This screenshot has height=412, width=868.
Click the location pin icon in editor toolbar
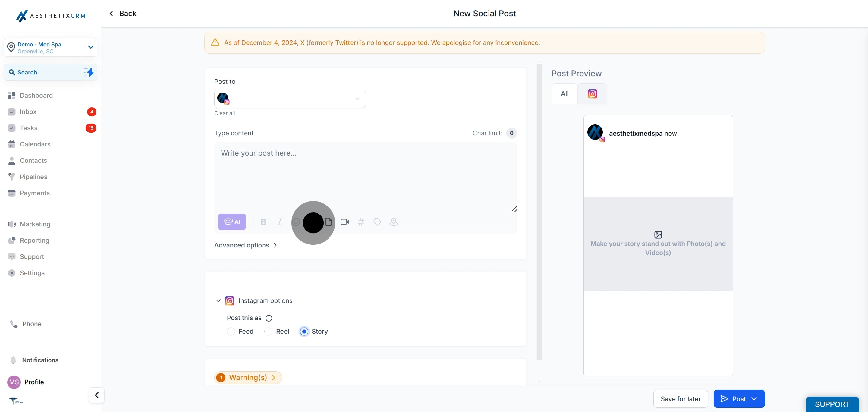(x=393, y=222)
